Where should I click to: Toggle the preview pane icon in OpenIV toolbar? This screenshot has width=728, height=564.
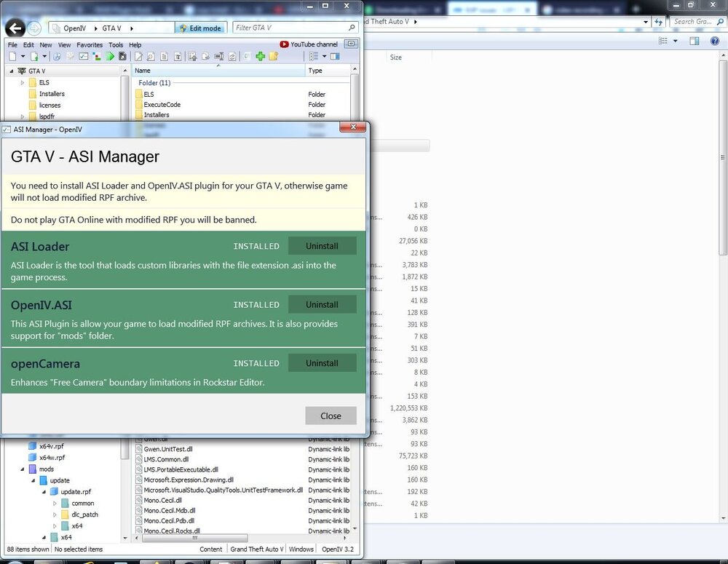[x=335, y=56]
